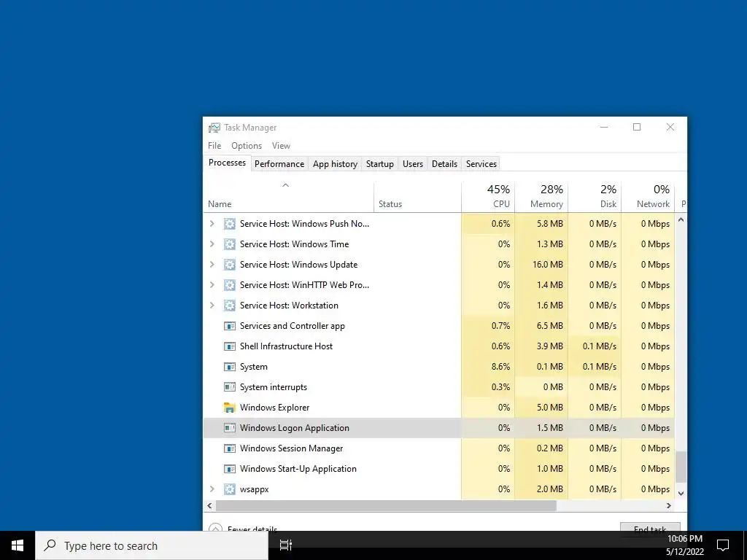Switch to the Details tab
The image size is (747, 560).
click(x=444, y=164)
